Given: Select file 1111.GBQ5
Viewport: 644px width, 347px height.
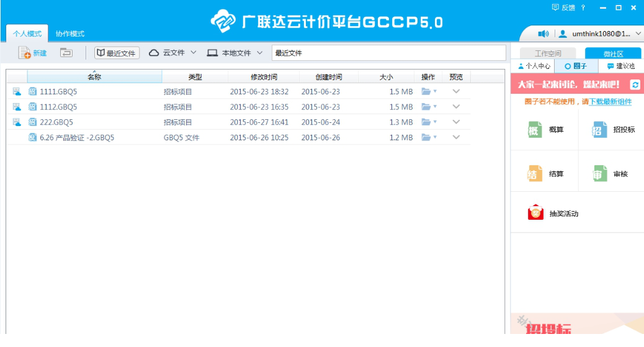Looking at the screenshot, I should [58, 92].
